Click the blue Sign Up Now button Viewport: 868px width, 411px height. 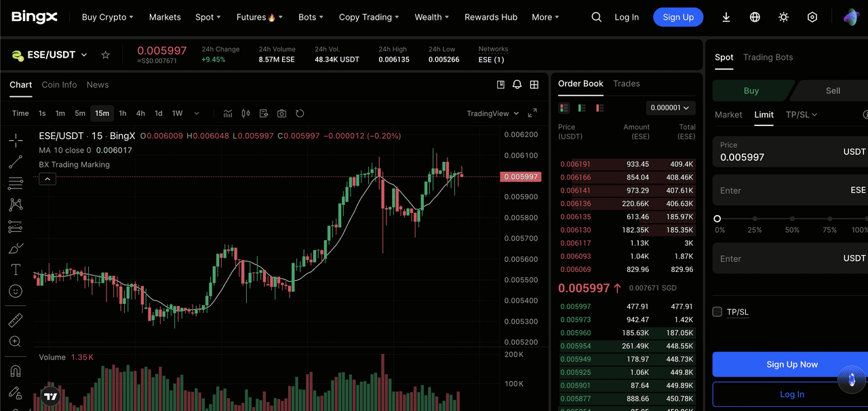tap(791, 364)
